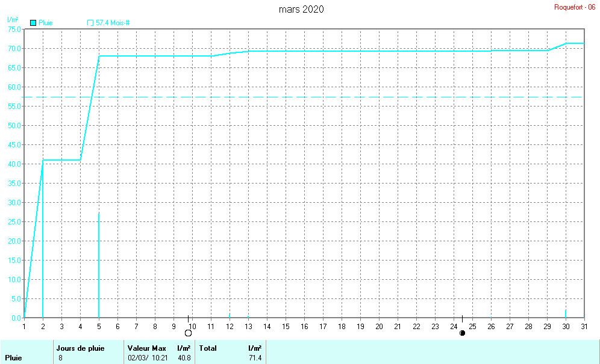Viewport: 600px width, 364px height.
Task: Click the 'Total' column header
Action: tap(208, 348)
